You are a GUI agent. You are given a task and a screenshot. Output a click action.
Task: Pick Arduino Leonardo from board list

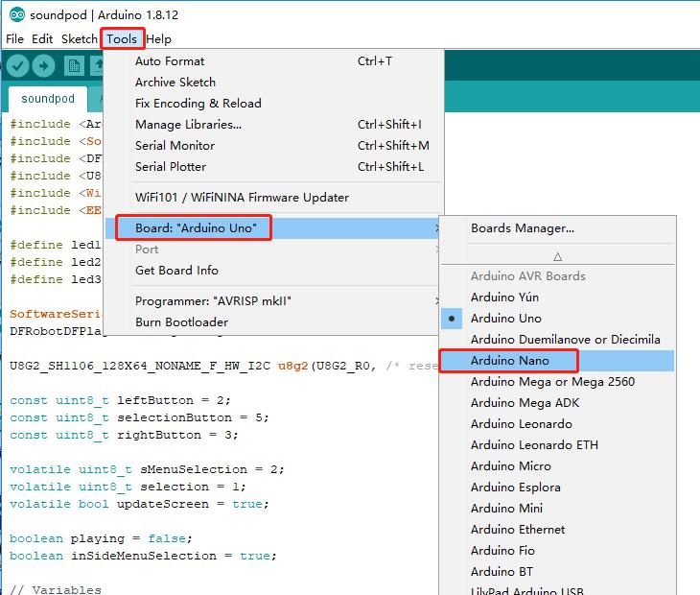point(521,424)
